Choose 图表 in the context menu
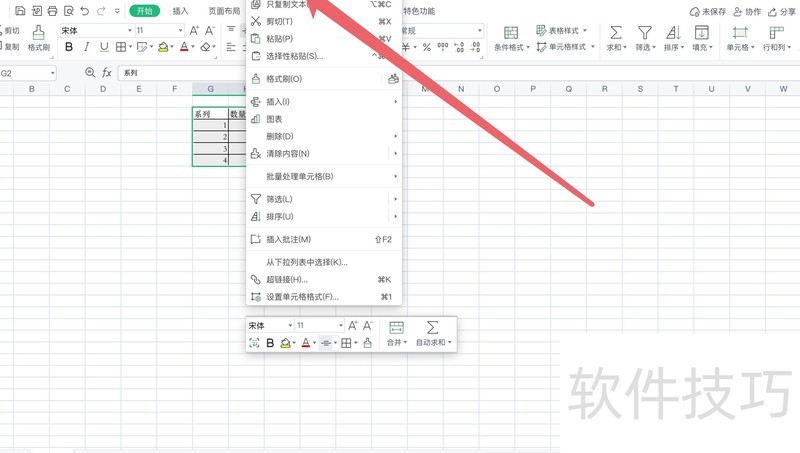The image size is (800, 453). pos(324,119)
